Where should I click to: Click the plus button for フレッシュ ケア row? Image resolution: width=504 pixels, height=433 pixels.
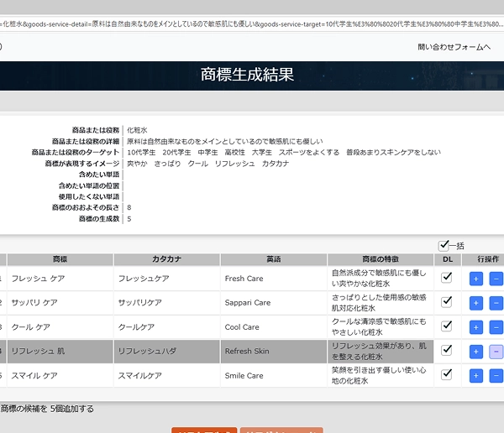(476, 279)
